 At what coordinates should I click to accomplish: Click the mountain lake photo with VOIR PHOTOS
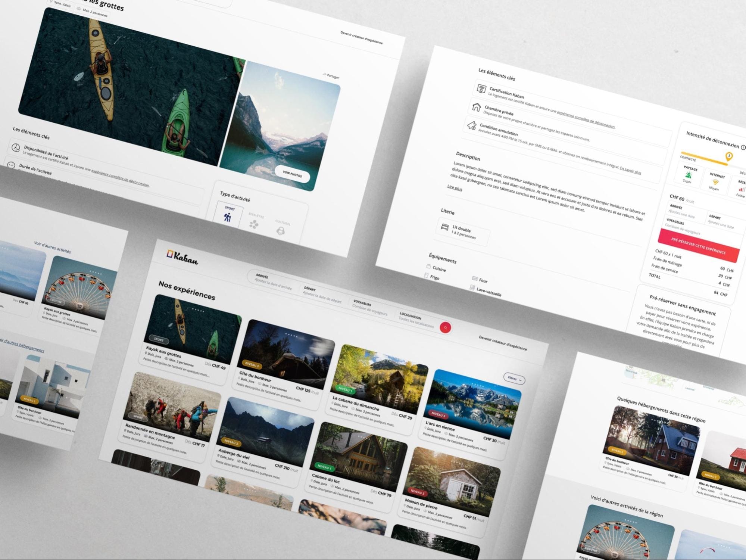coord(280,127)
